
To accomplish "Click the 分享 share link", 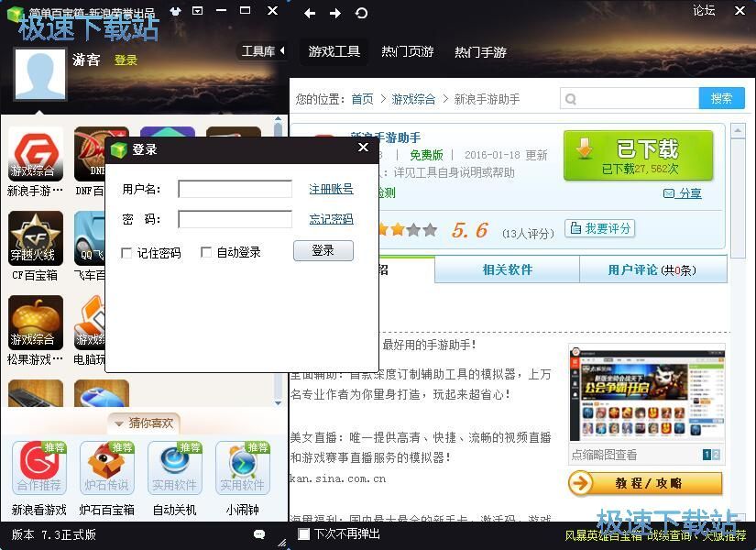I will [x=682, y=193].
